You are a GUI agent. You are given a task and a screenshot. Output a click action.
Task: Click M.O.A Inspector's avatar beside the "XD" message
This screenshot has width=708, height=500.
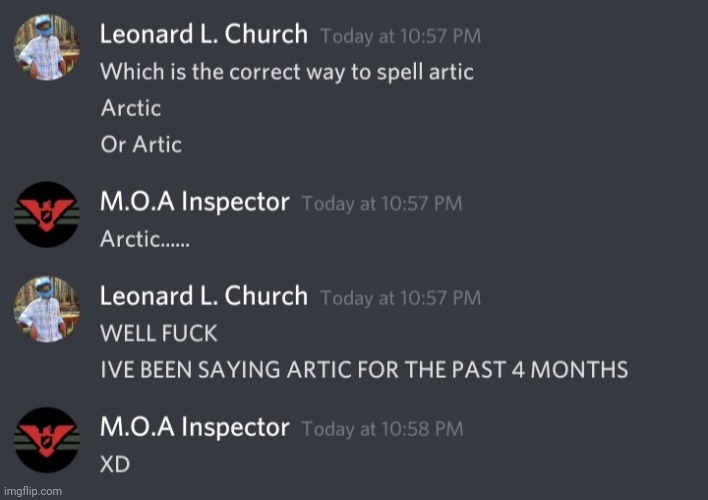click(x=46, y=441)
